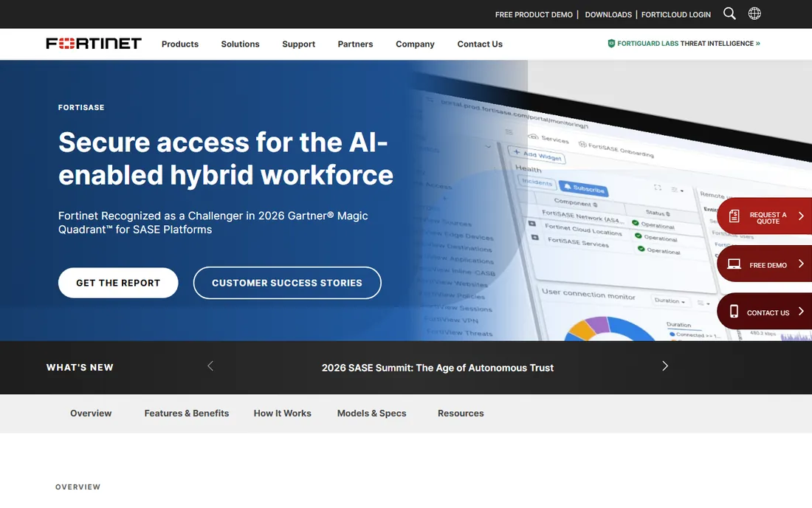Screen dimensions: 812x508
Task: Show previous What's New item
Action: 210,366
